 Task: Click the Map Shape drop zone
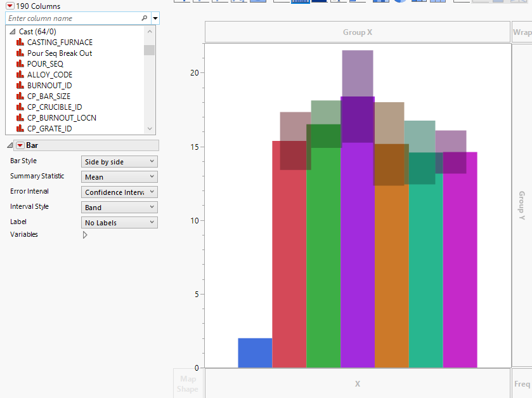coord(188,383)
